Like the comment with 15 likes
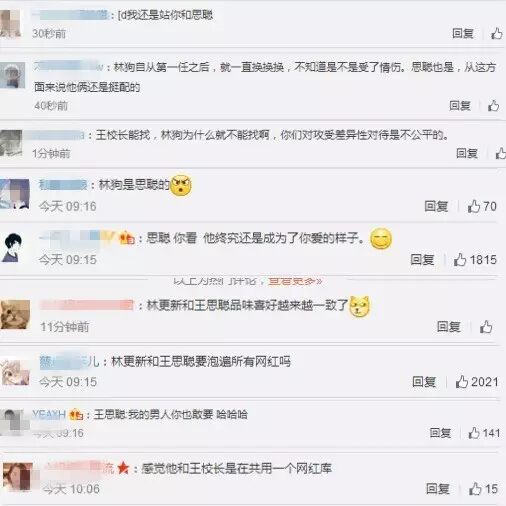Screen dimensions: 506x506 click(x=475, y=489)
